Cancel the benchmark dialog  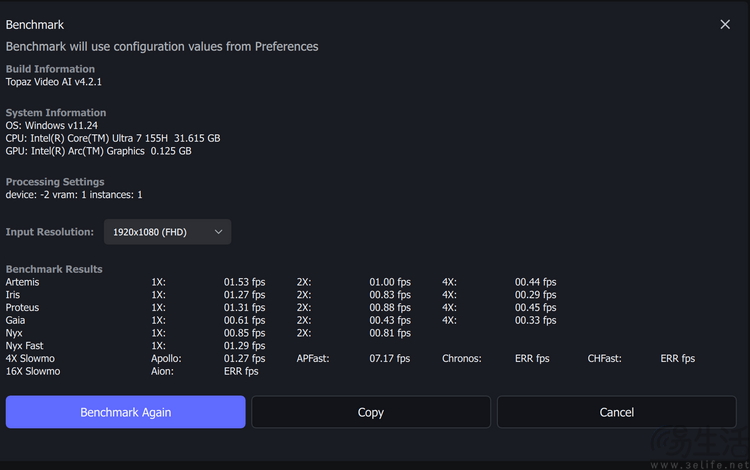click(x=617, y=412)
